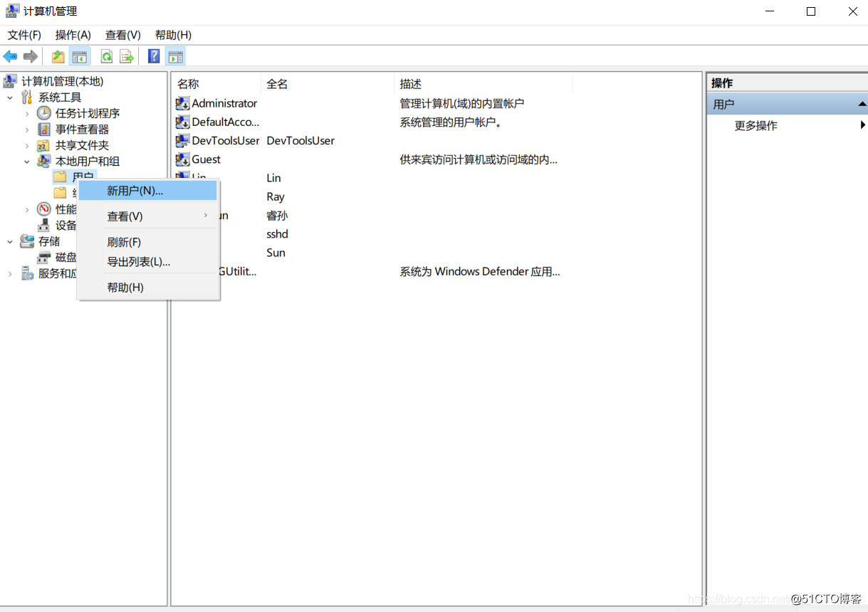Click the gray Forward arrow toolbar icon
Screen dimensions: 868x612
[x=30, y=56]
